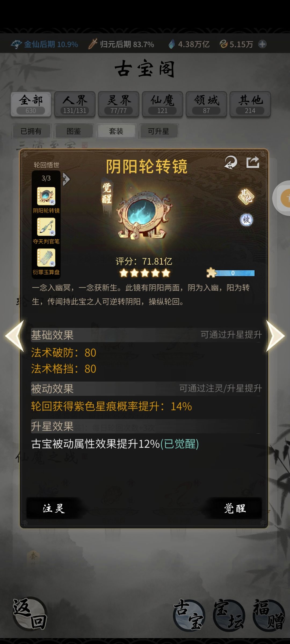290x644 pixels.
Task: Click the 注灵 button
Action: click(x=54, y=508)
